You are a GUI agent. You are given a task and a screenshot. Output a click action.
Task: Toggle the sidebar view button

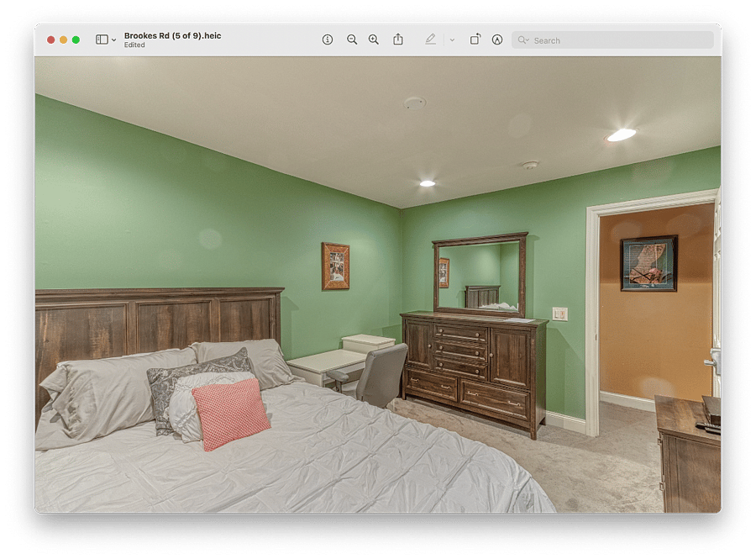102,40
